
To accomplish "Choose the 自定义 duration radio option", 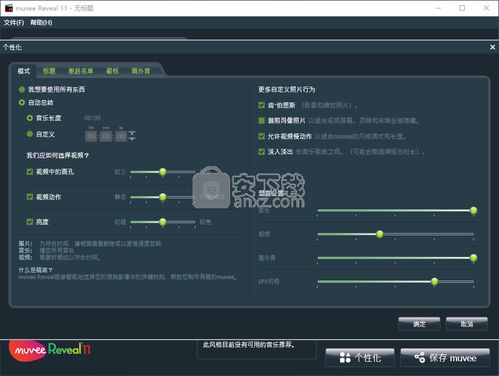I will click(x=30, y=134).
